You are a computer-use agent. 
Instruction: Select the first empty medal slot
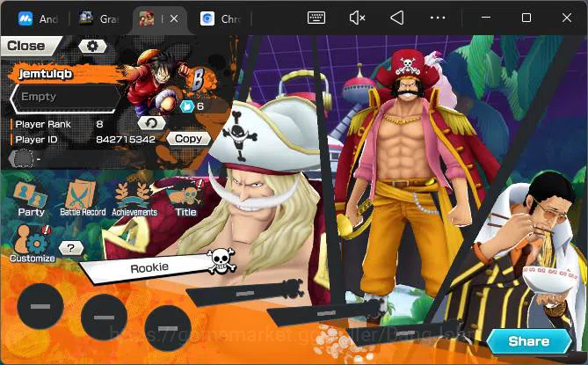tap(40, 306)
